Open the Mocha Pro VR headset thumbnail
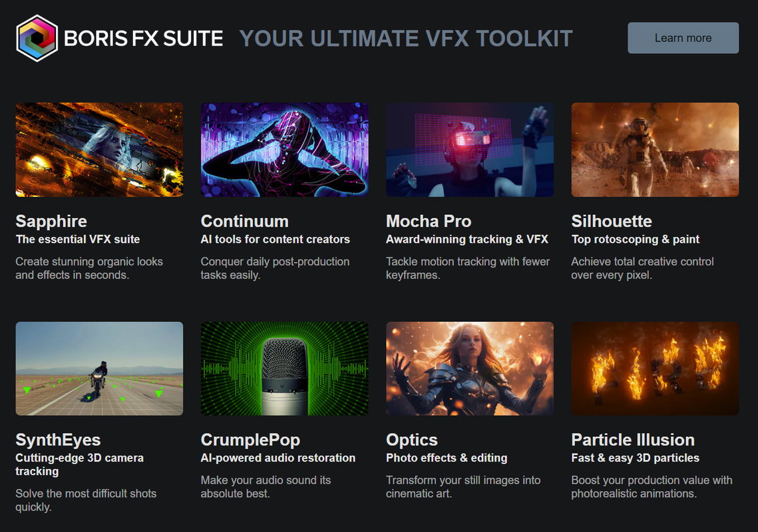758x532 pixels. tap(470, 150)
